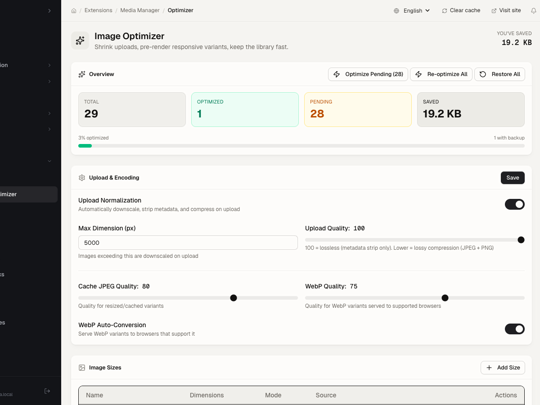Select the Optimizer sidebar item

28,194
